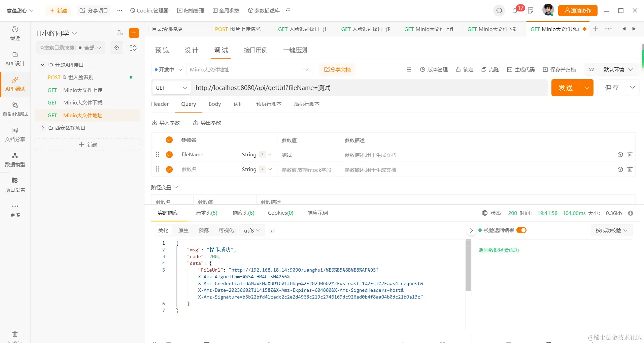Expand the 西安钻探项目 folder
The image size is (644, 343).
(43, 128)
